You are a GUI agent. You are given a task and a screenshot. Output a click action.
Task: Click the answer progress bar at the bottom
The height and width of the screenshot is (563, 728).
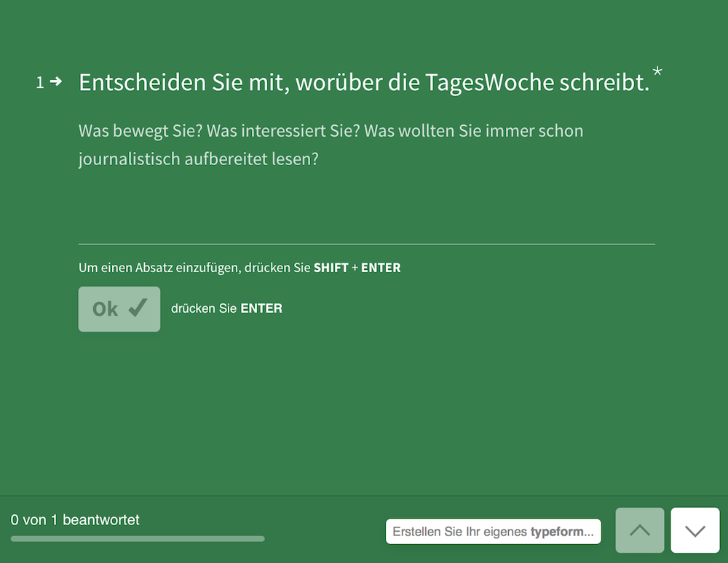click(138, 539)
